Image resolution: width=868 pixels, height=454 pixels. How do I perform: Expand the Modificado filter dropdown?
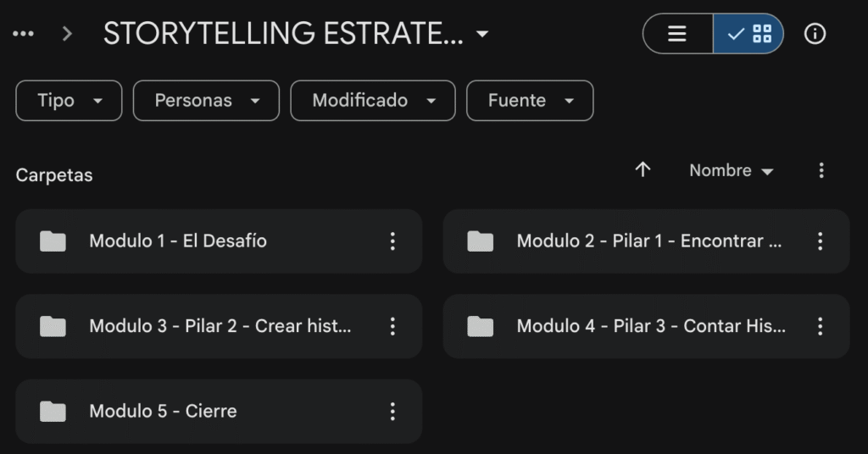[x=372, y=101]
